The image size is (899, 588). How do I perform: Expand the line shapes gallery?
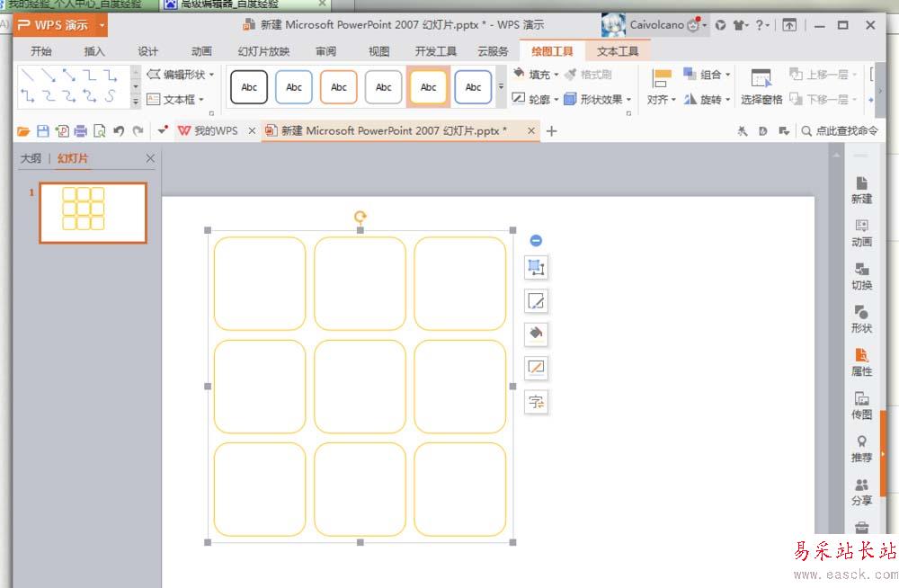136,102
